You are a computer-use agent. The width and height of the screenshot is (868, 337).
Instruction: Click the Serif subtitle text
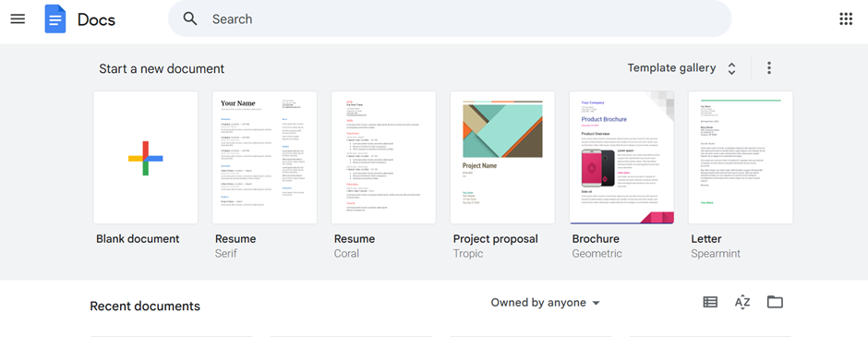coord(227,253)
